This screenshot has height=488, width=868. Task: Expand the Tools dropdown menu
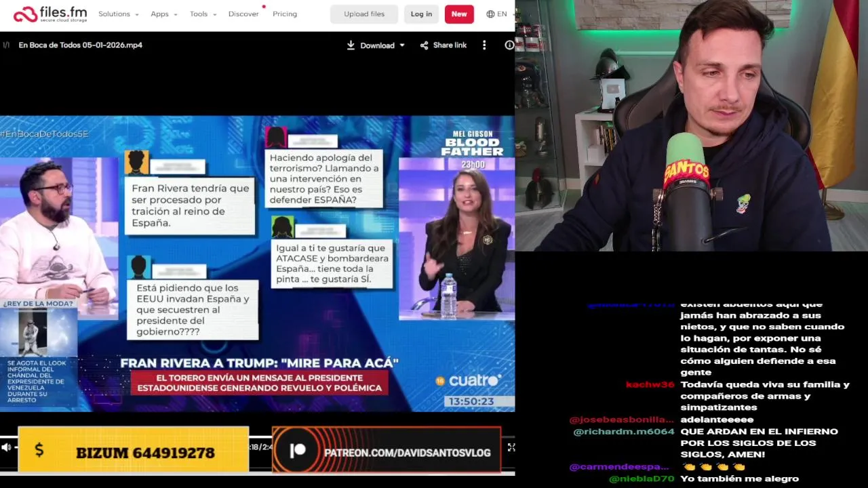click(203, 14)
